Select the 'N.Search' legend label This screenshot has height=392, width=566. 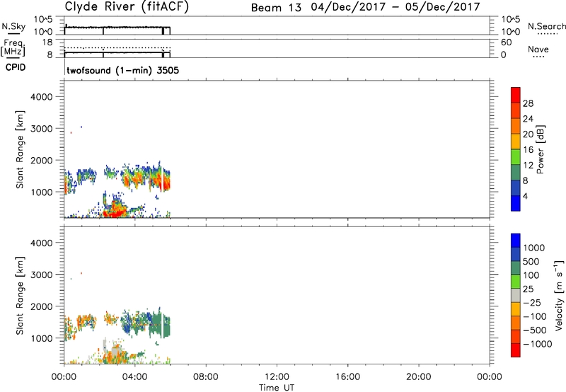546,26
